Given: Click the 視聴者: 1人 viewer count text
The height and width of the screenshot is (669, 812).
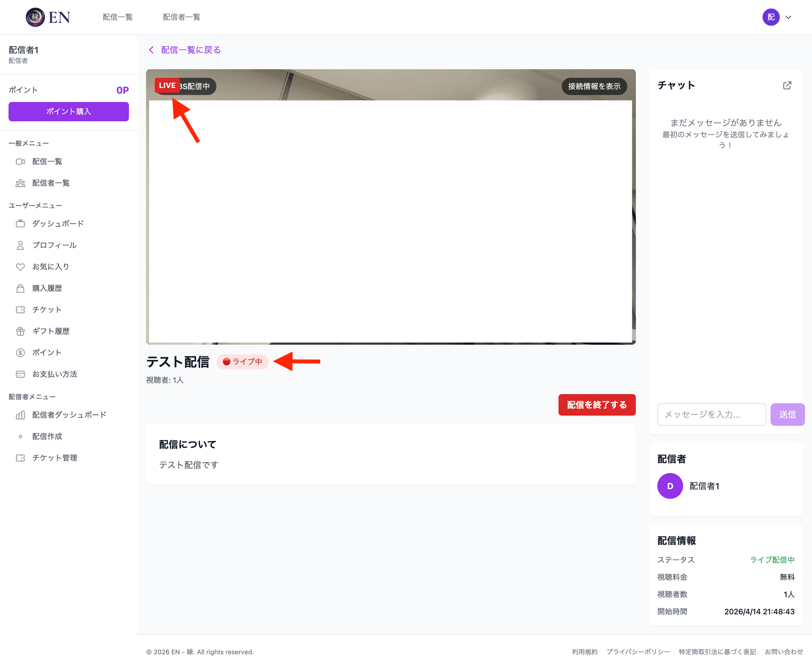Looking at the screenshot, I should click(165, 380).
